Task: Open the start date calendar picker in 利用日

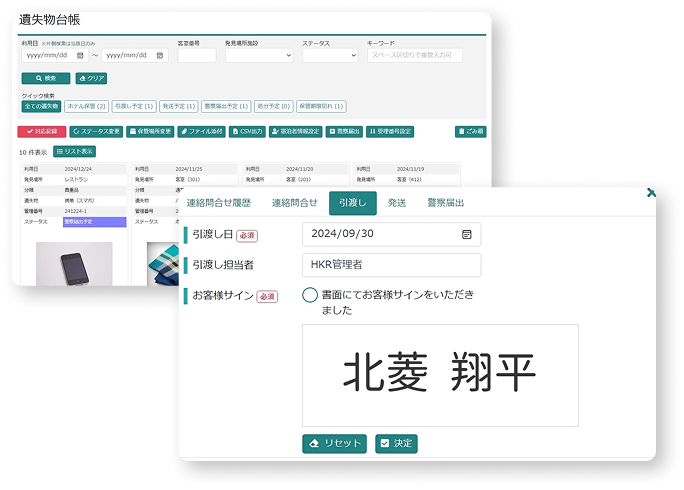Action: 80,56
